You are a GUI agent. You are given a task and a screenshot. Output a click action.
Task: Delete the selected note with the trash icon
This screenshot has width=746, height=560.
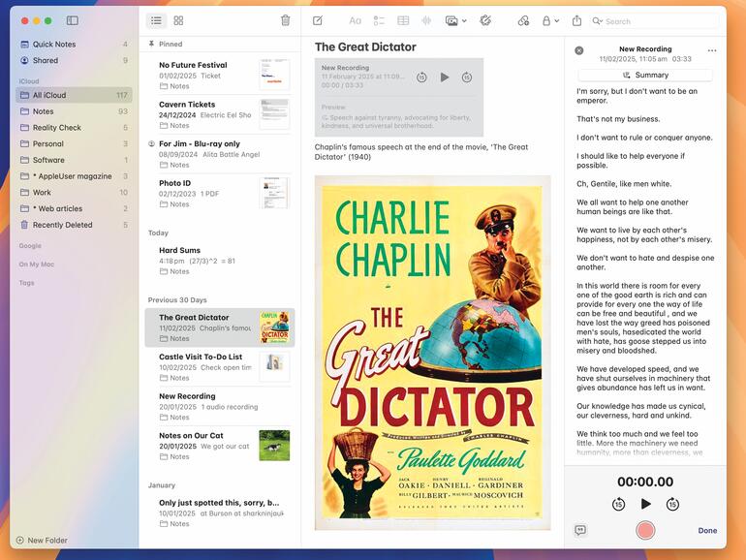point(286,20)
